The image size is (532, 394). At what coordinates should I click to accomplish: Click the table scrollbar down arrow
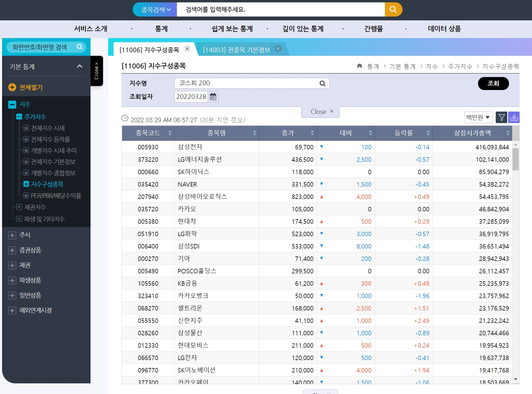tap(515, 380)
